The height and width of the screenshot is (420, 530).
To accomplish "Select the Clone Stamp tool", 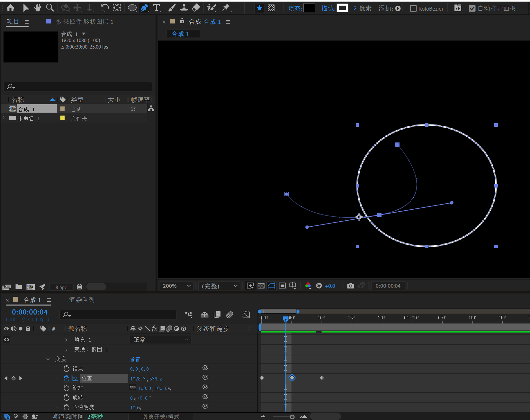I will pyautogui.click(x=184, y=8).
